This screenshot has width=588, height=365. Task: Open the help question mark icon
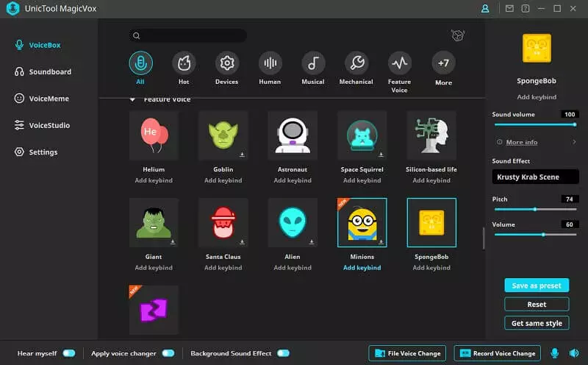click(526, 8)
